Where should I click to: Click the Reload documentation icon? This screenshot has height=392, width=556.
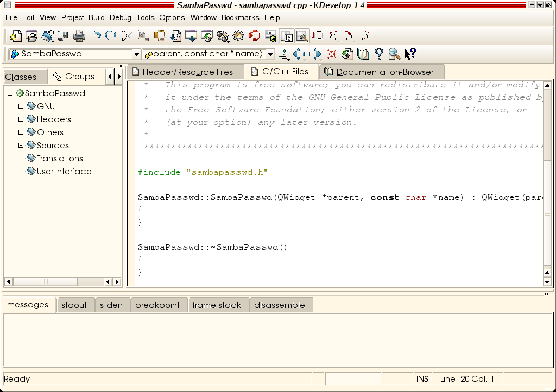click(x=347, y=54)
